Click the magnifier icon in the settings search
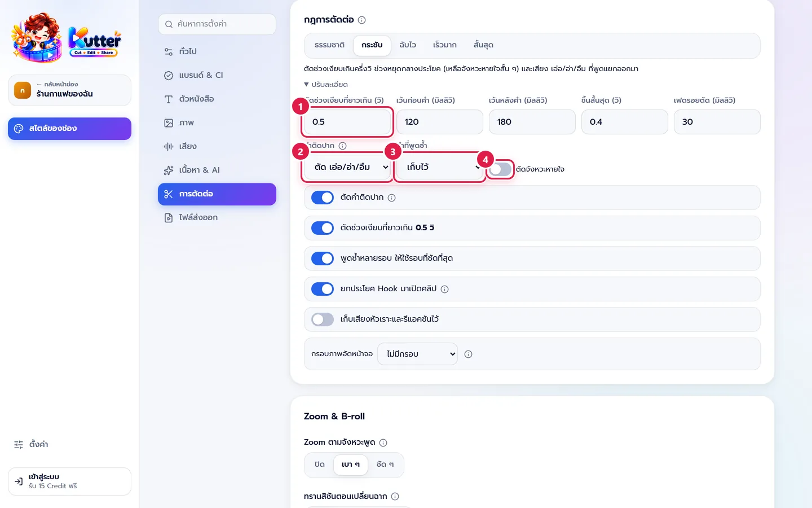812x508 pixels. (169, 24)
